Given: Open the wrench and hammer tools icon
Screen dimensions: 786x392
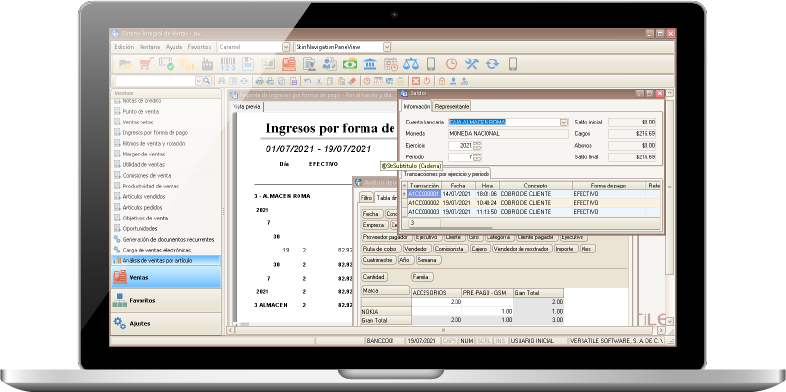Looking at the screenshot, I should (472, 64).
